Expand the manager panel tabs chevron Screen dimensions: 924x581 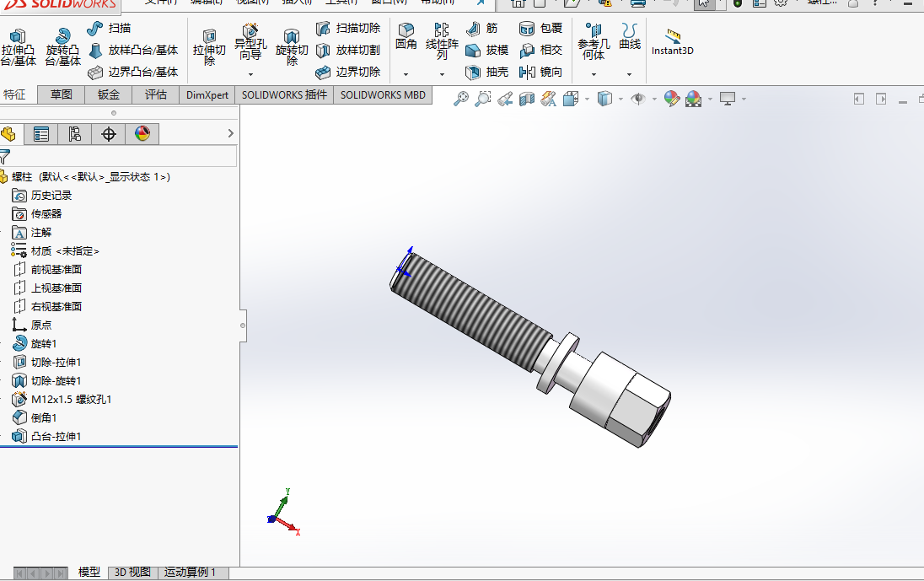point(230,134)
